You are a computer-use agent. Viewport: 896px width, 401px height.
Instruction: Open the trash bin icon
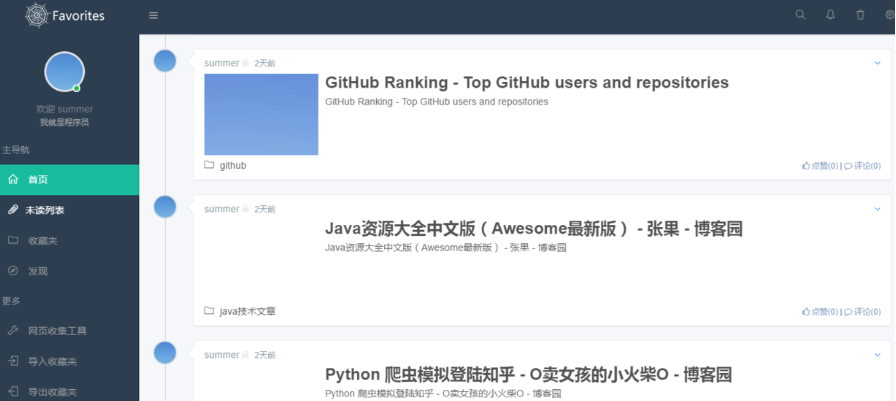[x=860, y=15]
